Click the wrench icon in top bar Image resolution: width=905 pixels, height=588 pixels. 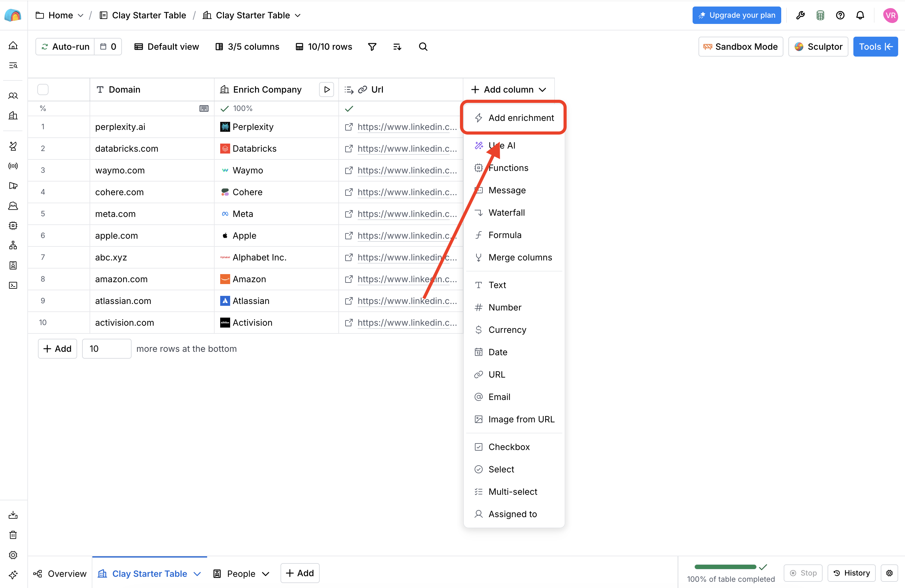click(x=800, y=15)
